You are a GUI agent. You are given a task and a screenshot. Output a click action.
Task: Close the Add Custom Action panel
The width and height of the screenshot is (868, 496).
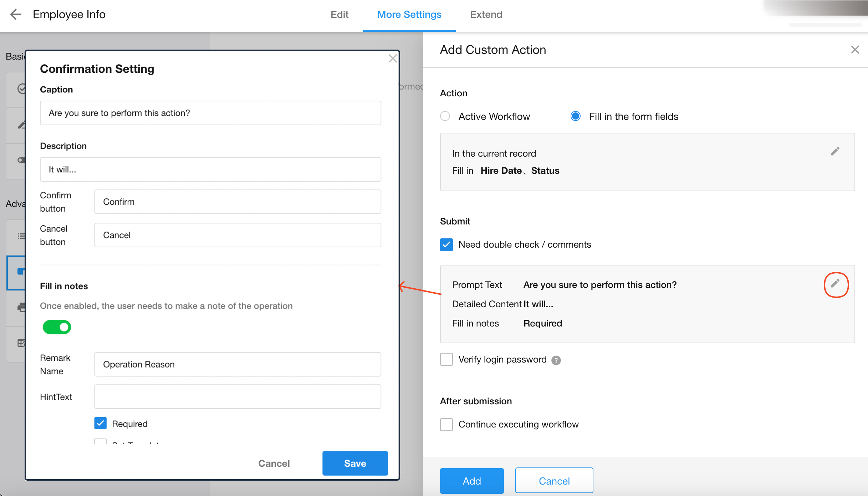pyautogui.click(x=855, y=50)
